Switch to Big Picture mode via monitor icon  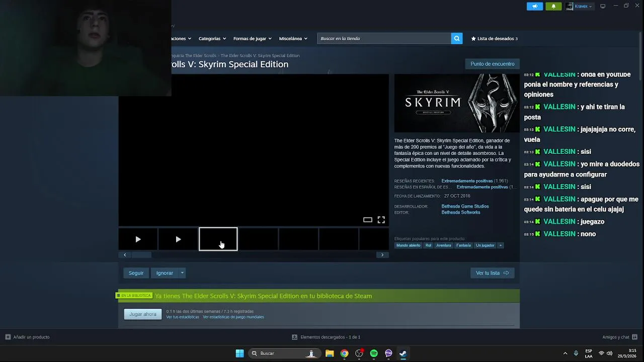pos(603,6)
